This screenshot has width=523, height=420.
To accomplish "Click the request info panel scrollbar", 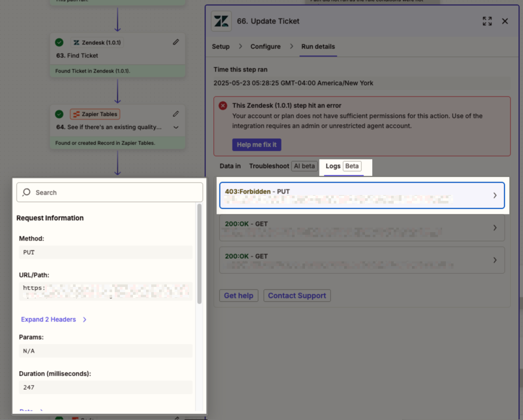I will 200,254.
